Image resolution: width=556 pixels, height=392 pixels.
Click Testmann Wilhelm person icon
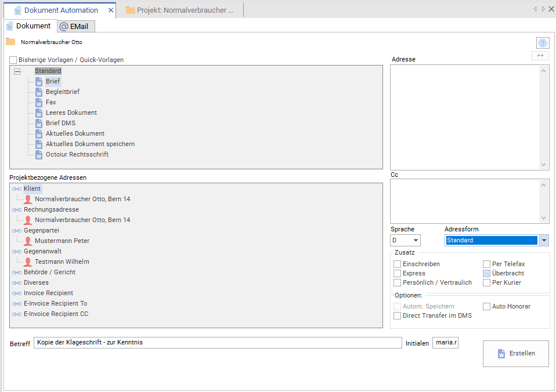pos(28,262)
